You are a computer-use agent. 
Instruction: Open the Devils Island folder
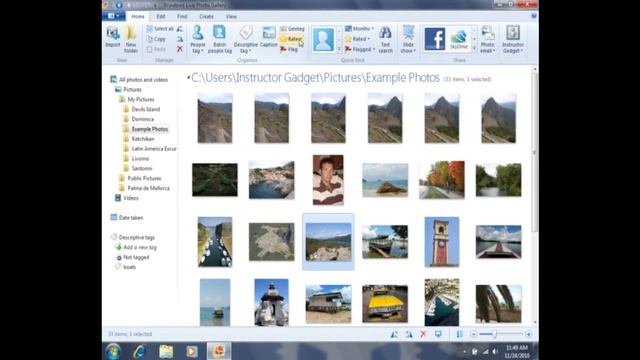pos(145,109)
